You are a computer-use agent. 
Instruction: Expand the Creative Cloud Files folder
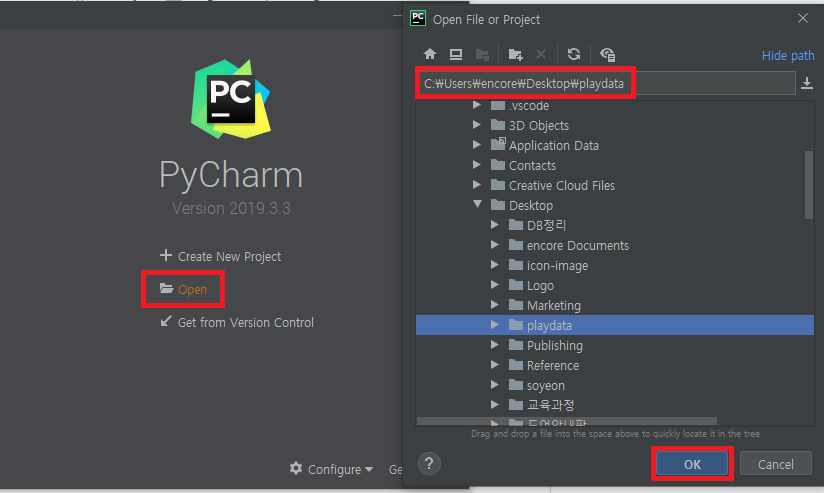coord(477,184)
